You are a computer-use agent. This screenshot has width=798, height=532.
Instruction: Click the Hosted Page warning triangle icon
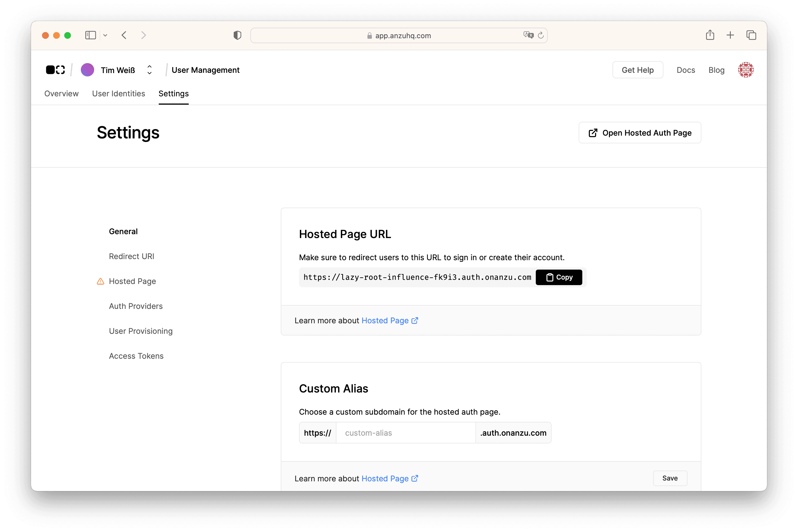101,281
